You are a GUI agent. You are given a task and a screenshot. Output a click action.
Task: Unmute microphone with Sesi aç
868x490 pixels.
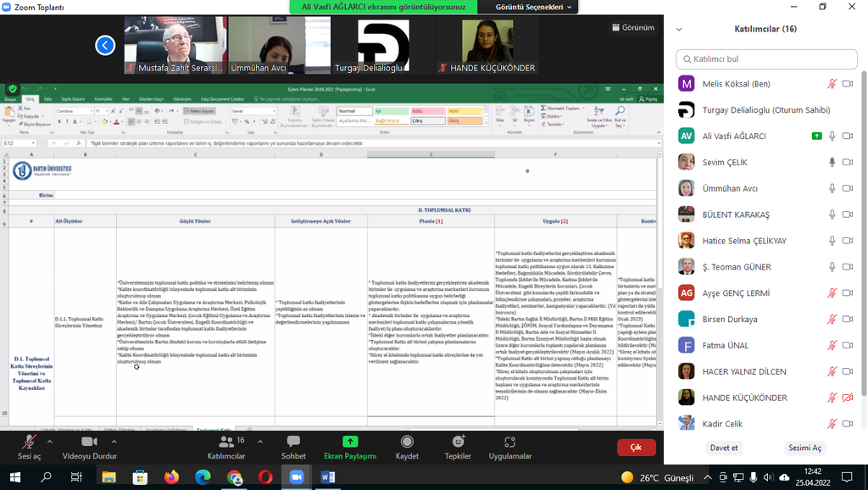(29, 442)
